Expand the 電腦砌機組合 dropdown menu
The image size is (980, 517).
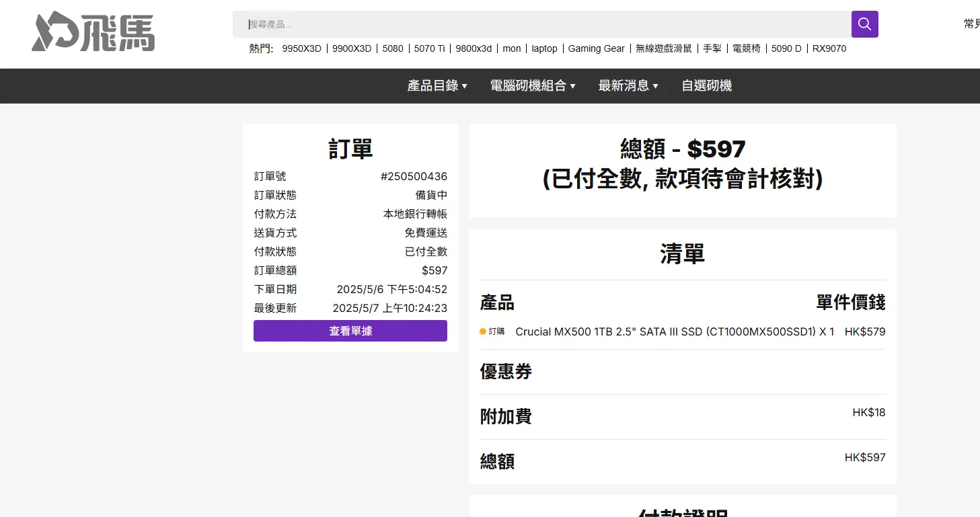(533, 86)
